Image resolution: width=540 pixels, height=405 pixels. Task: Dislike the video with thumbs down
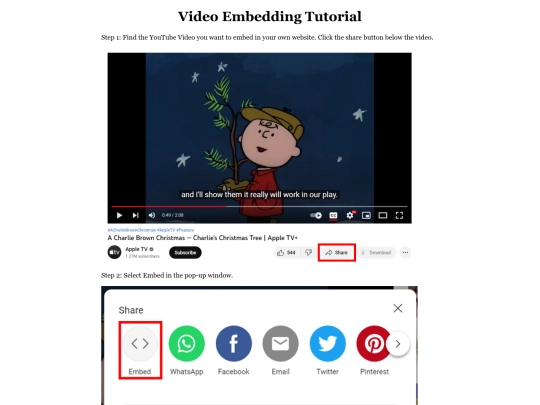coord(308,252)
